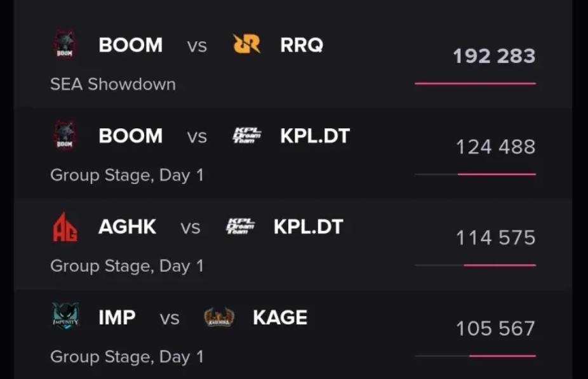The width and height of the screenshot is (588, 379).
Task: Select the IMP team name
Action: pyautogui.click(x=117, y=317)
